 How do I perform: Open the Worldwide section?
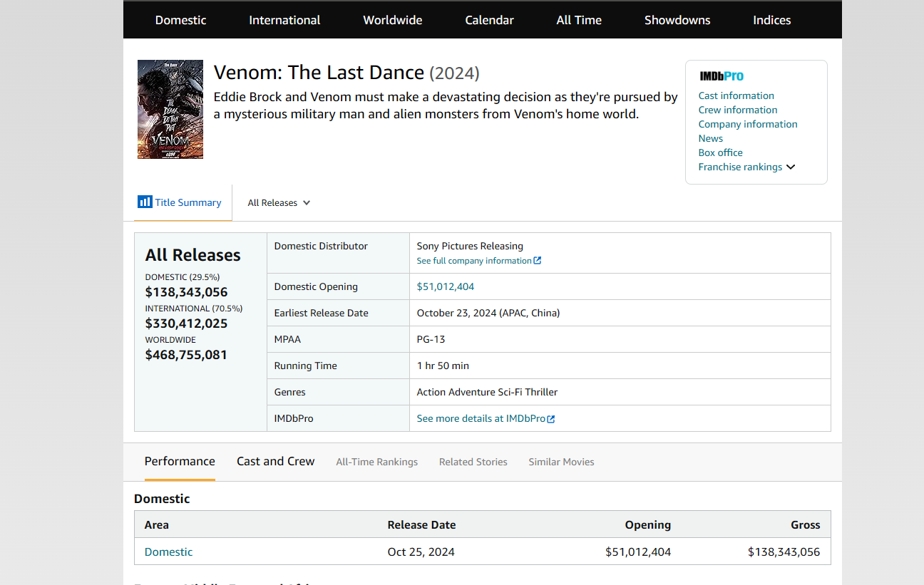[x=392, y=20]
